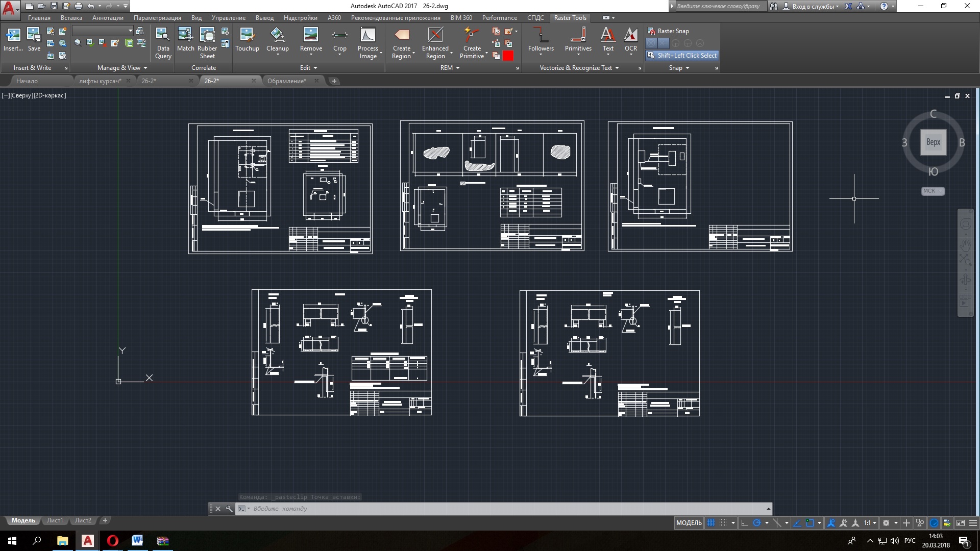Switch to the лифты курсач drawing tab

pyautogui.click(x=100, y=81)
